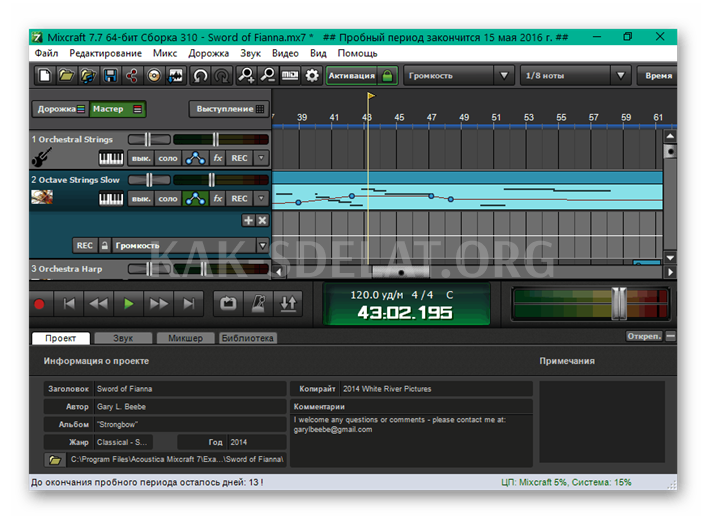Open the automation lane Громкость dropdown
Image resolution: width=706 pixels, height=519 pixels.
(262, 246)
